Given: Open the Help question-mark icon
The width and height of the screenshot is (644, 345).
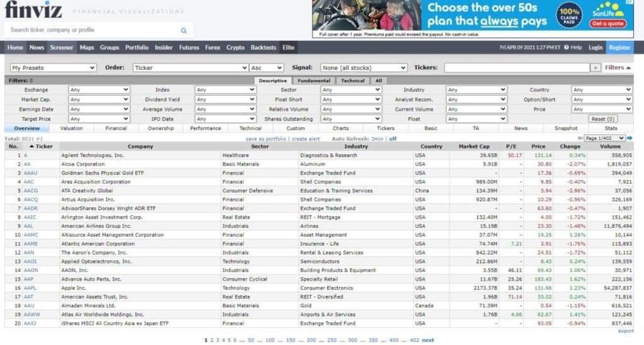Looking at the screenshot, I should tap(567, 47).
